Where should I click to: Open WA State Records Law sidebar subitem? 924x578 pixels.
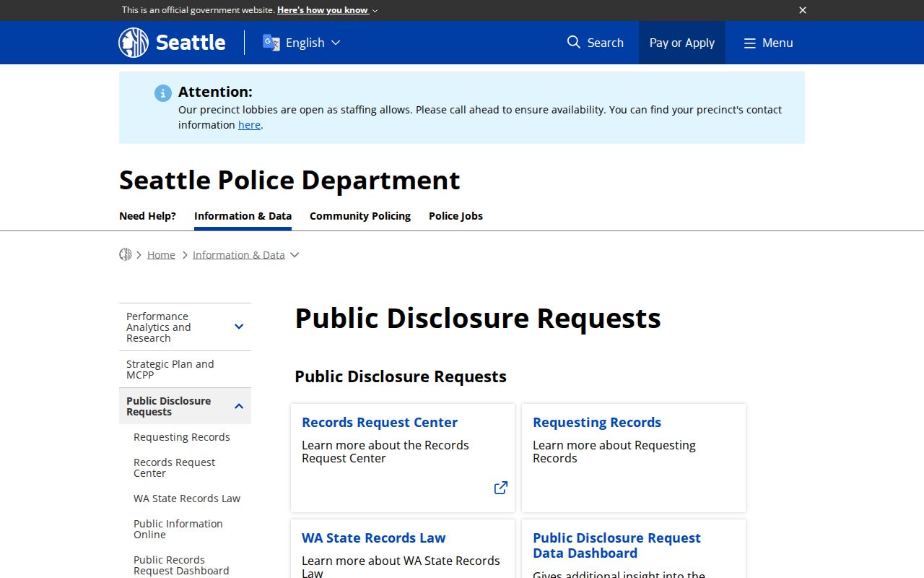pyautogui.click(x=187, y=499)
